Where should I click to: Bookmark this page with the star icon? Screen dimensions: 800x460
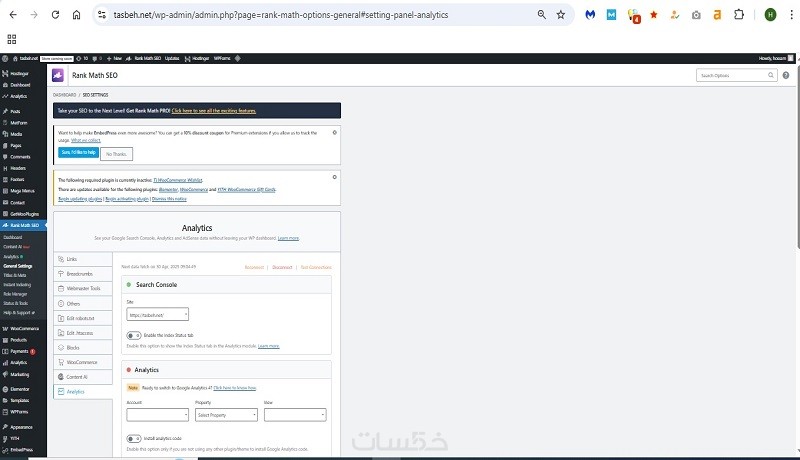561,15
